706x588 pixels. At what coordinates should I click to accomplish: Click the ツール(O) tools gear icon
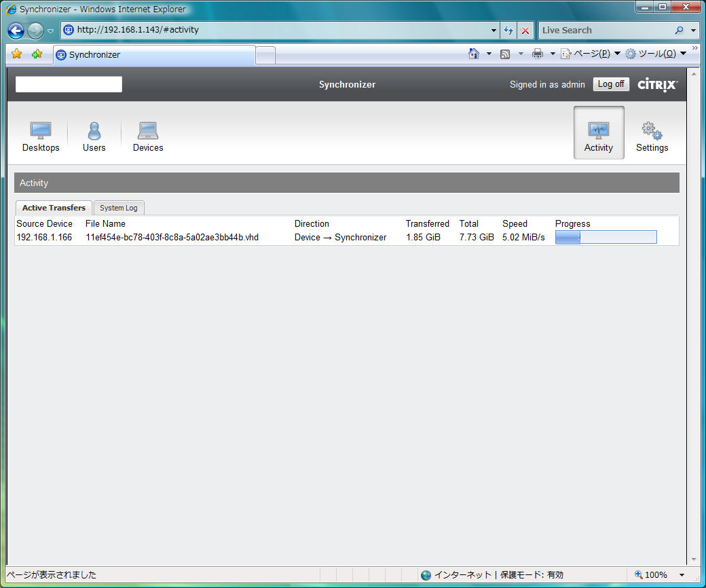pyautogui.click(x=631, y=54)
